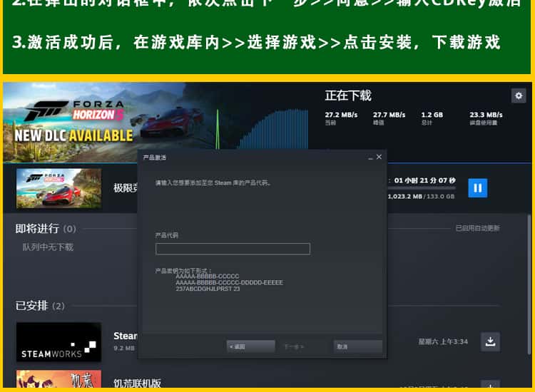Click the '27.2 MB/s' current speed value
The height and width of the screenshot is (392, 535).
click(341, 115)
